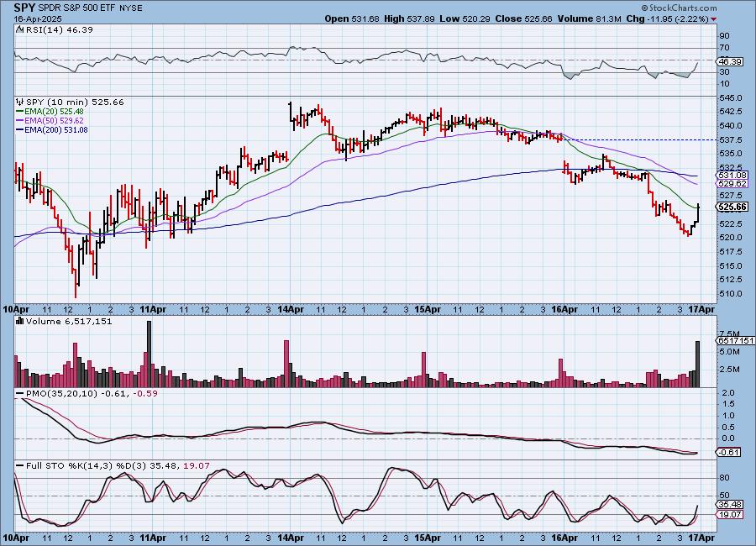Image resolution: width=756 pixels, height=546 pixels.
Task: Click the 46.39 RSI axis value tag
Action: pyautogui.click(x=730, y=61)
